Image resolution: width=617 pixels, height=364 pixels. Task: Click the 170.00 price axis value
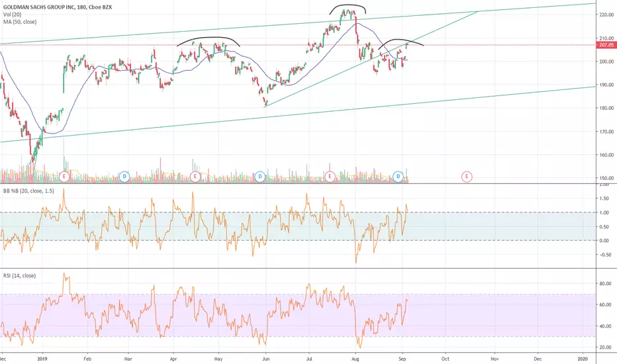606,132
